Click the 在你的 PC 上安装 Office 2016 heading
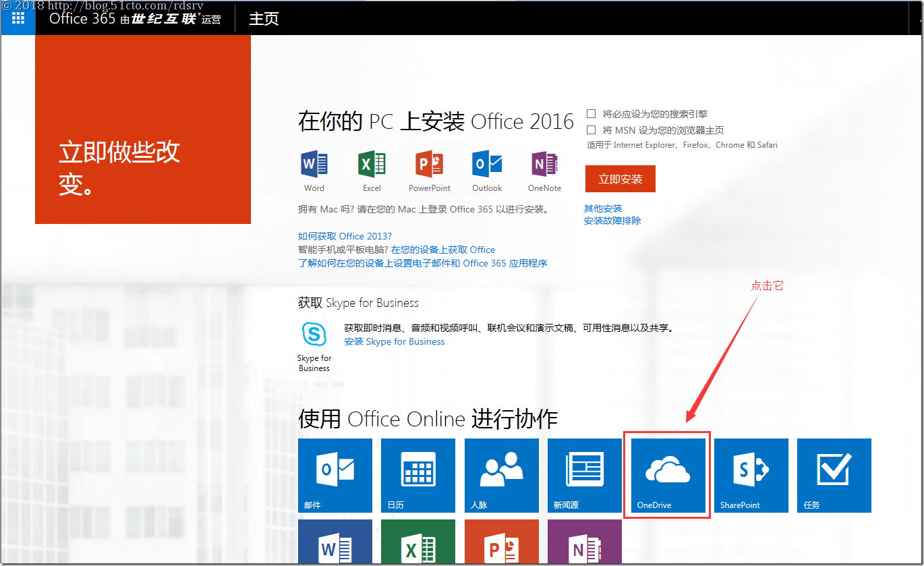 436,121
